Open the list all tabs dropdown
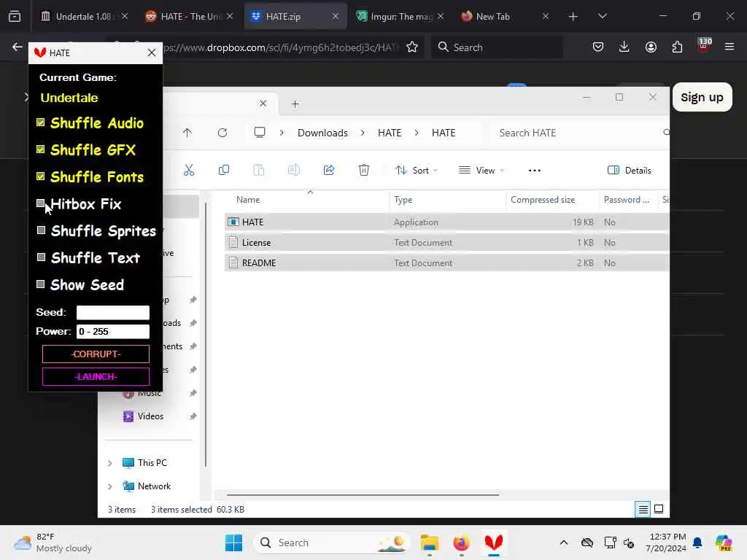Screen dimensions: 747x560 click(602, 16)
